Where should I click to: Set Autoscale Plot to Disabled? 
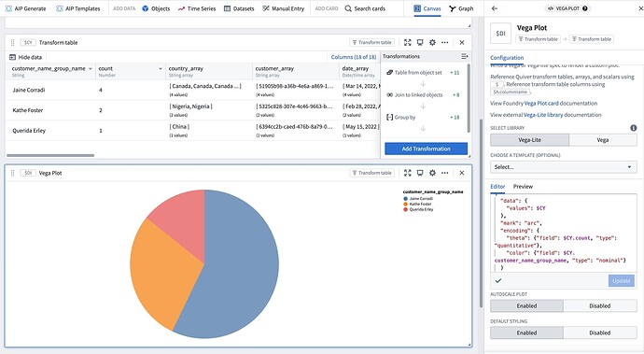(x=599, y=305)
